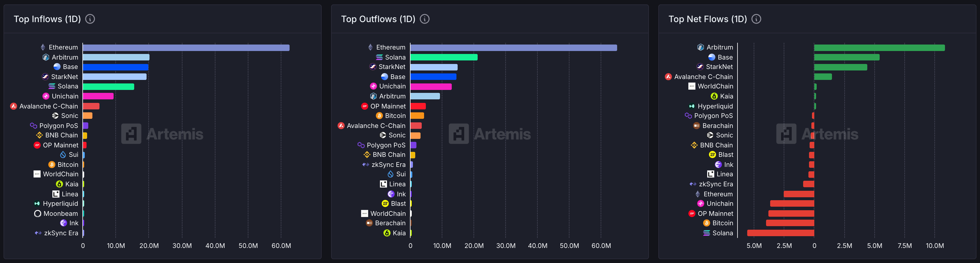This screenshot has width=980, height=263.
Task: Click the pink Unichain bar in Top Inflows
Action: coord(98,96)
